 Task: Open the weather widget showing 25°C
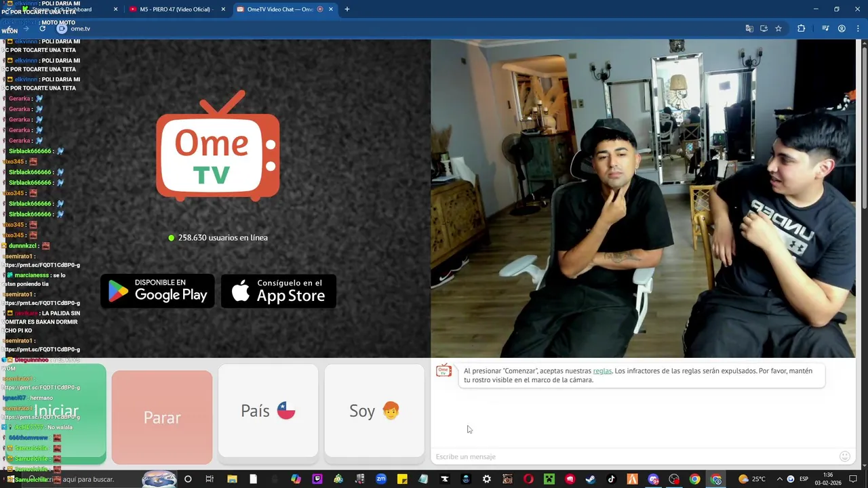751,479
